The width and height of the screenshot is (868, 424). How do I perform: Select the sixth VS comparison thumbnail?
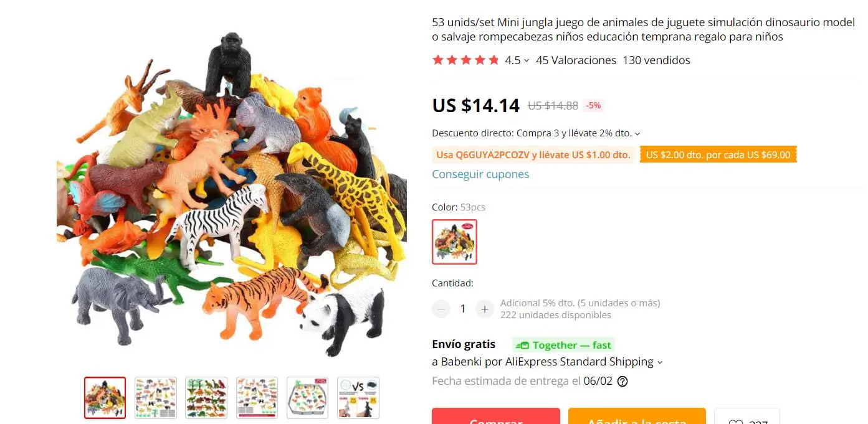coord(358,398)
